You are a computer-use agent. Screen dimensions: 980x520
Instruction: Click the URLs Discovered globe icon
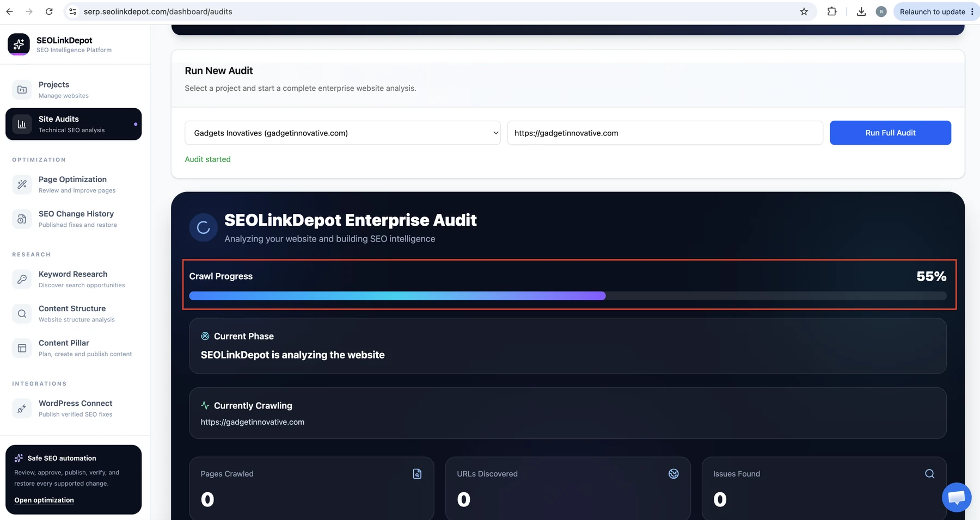point(673,474)
